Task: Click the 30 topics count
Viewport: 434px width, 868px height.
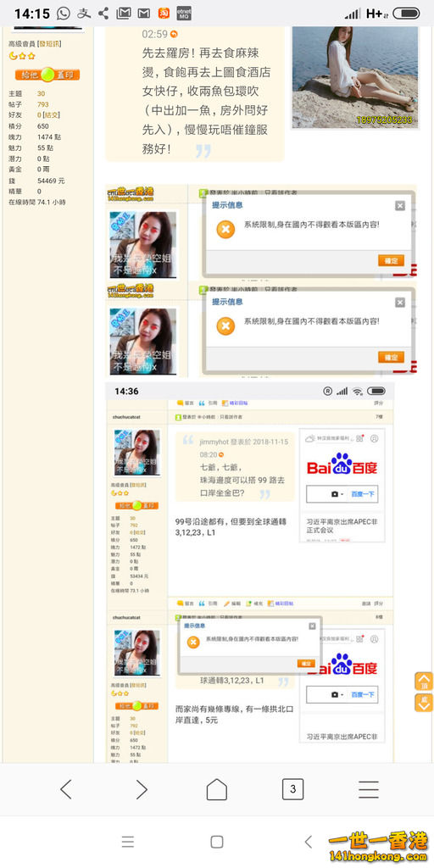Action: click(41, 93)
